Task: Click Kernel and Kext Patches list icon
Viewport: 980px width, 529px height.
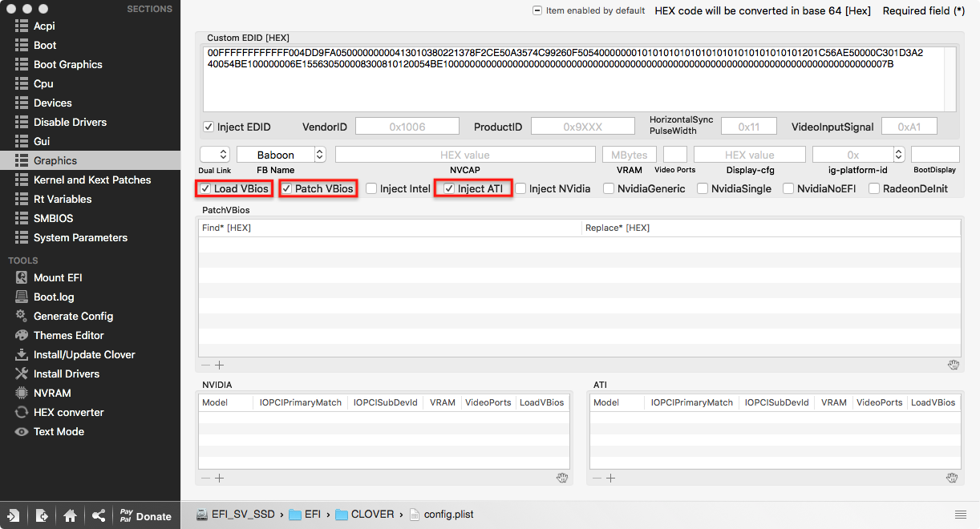Action: pos(21,180)
